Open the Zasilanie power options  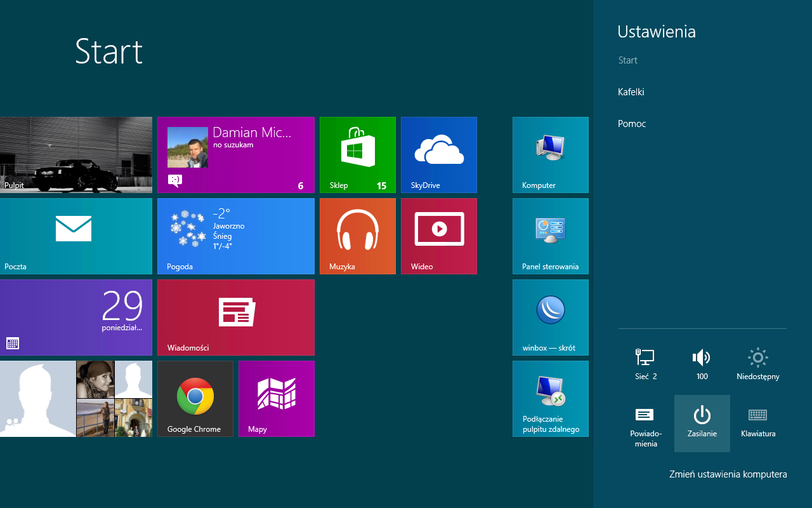[702, 423]
